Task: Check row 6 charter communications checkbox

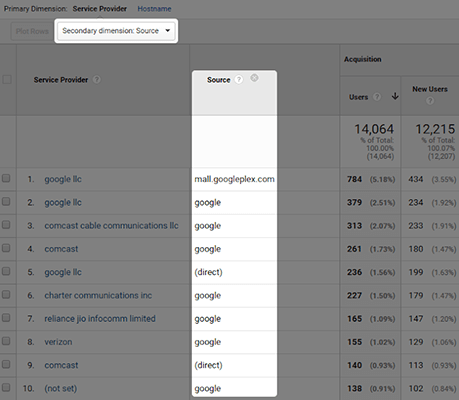Action: pyautogui.click(x=6, y=295)
